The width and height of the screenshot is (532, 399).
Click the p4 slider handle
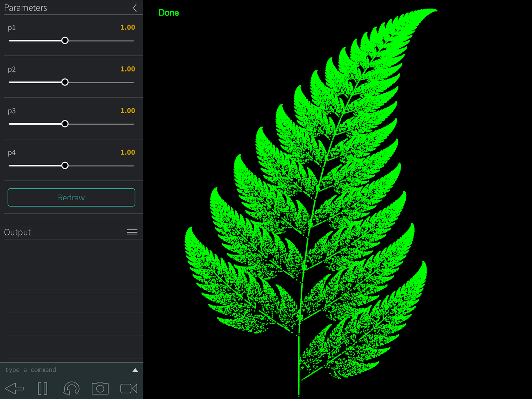[x=65, y=165]
